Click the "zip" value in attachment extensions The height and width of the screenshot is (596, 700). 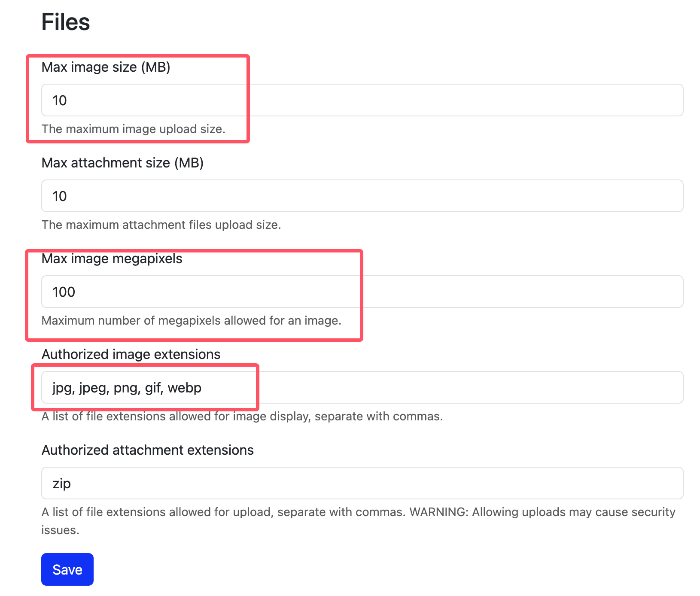pos(61,483)
